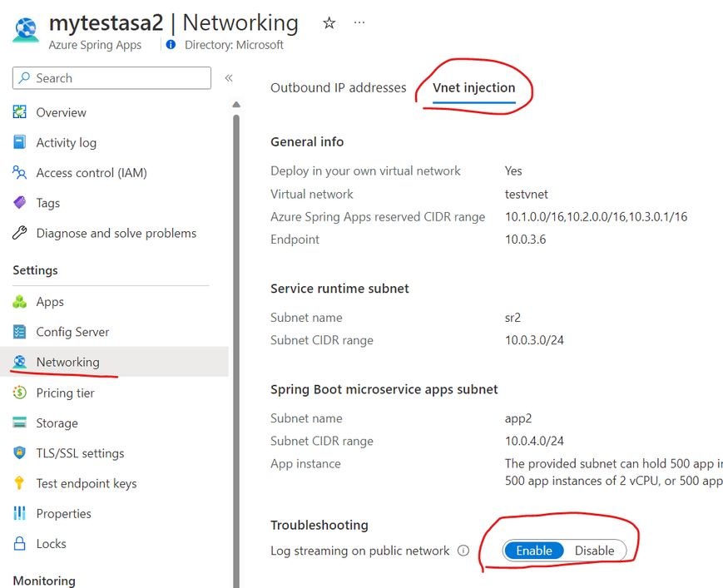Open the Properties page
Screen dimensions: 723x588
click(63, 513)
